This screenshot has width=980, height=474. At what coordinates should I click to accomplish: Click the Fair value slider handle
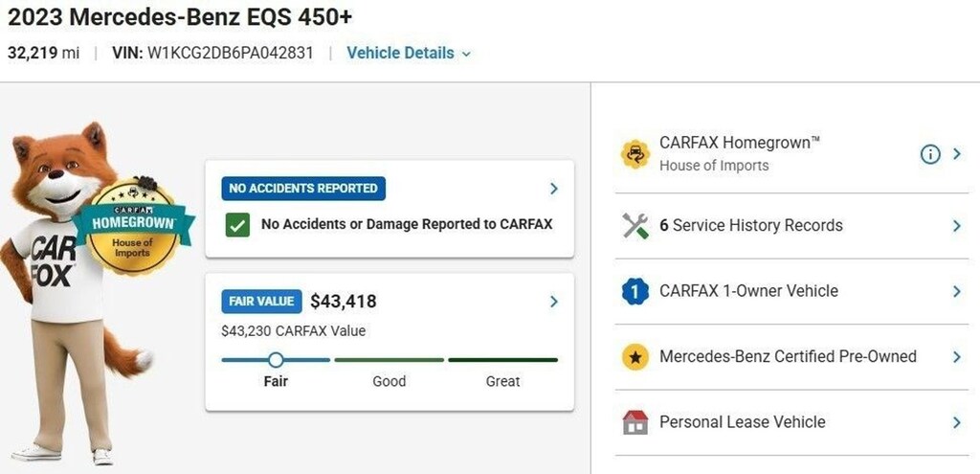pos(276,359)
